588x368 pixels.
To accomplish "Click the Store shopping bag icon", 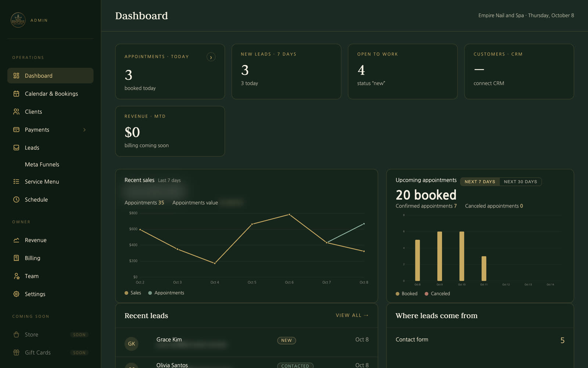I will [x=16, y=335].
